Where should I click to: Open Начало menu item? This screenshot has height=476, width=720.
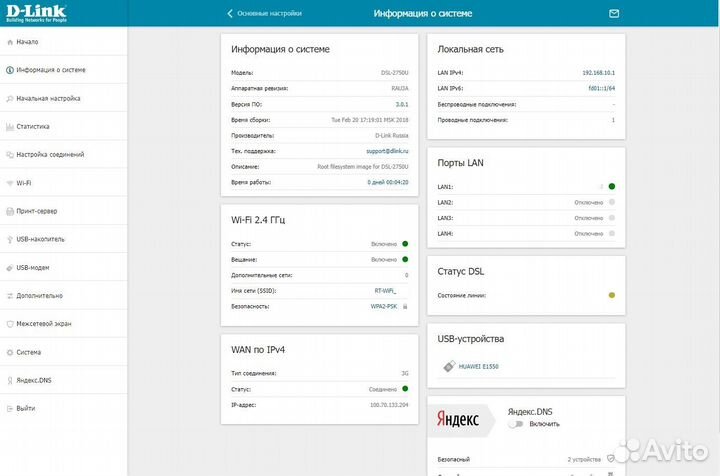pyautogui.click(x=64, y=42)
